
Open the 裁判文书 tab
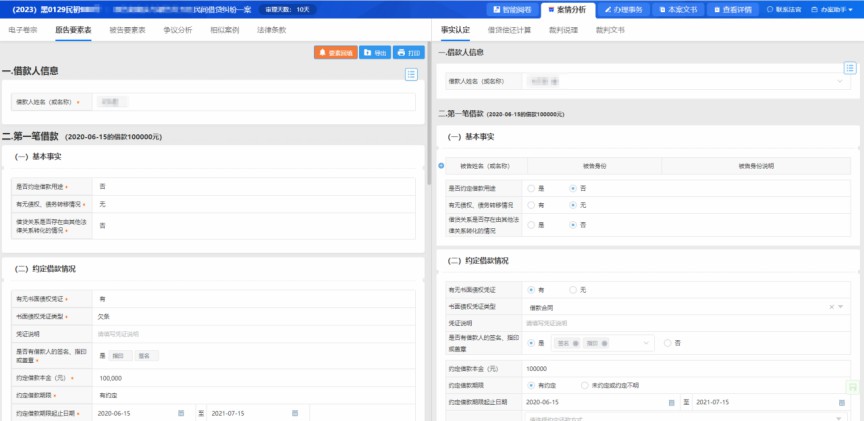[610, 30]
